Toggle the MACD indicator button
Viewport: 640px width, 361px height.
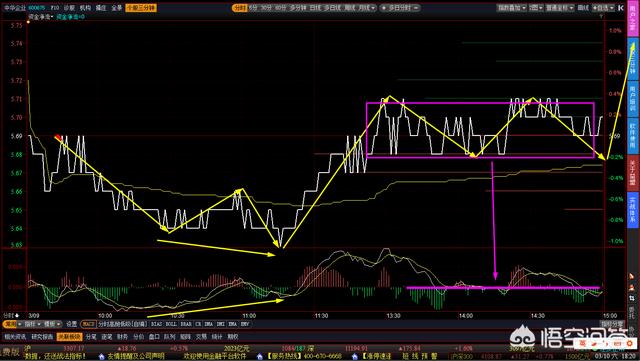pyautogui.click(x=88, y=324)
